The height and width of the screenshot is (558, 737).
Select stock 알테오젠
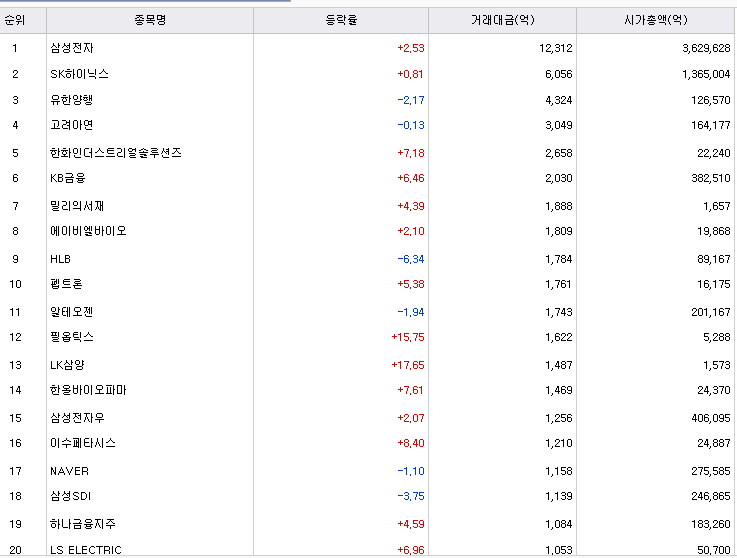pos(72,312)
